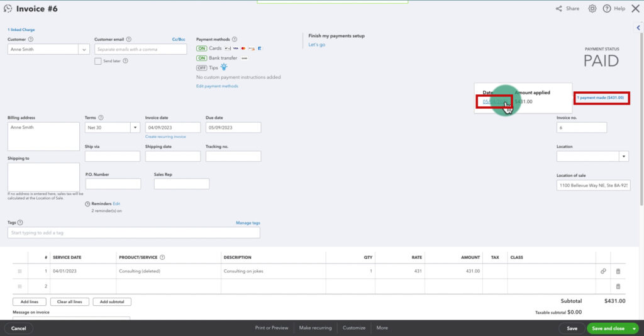Click Make recurring in footer
Screen dimensions: 644x336
point(315,328)
